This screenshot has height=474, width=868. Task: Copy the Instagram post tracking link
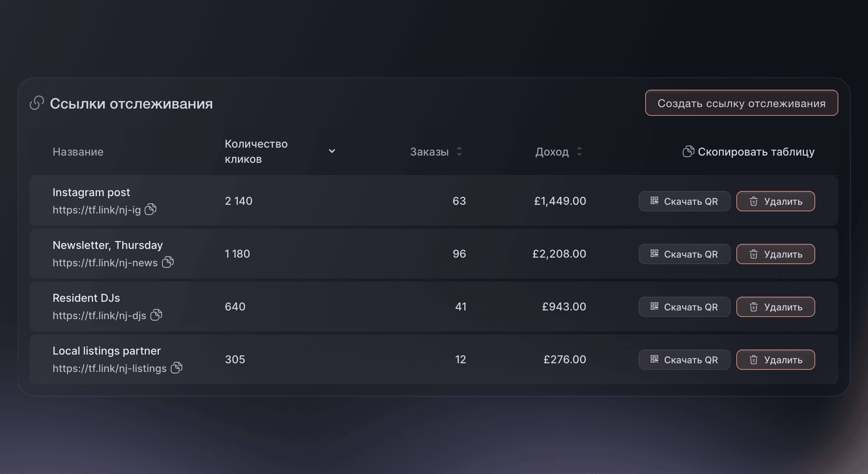150,209
